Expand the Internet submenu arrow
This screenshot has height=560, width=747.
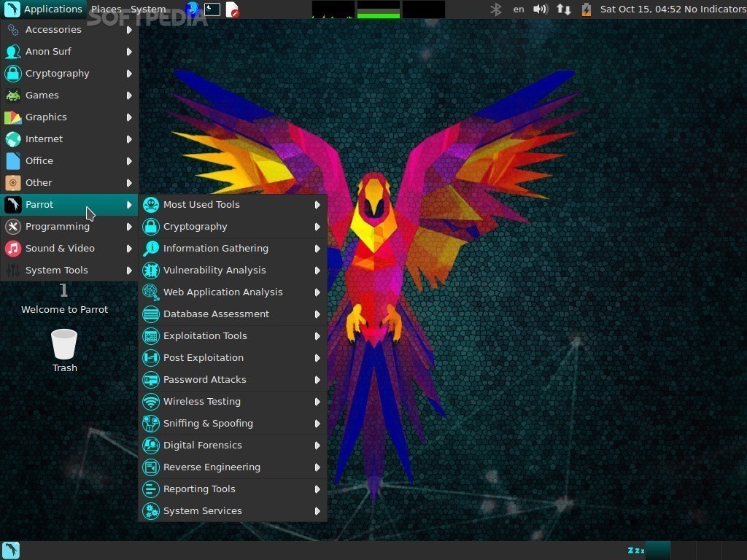pyautogui.click(x=129, y=139)
